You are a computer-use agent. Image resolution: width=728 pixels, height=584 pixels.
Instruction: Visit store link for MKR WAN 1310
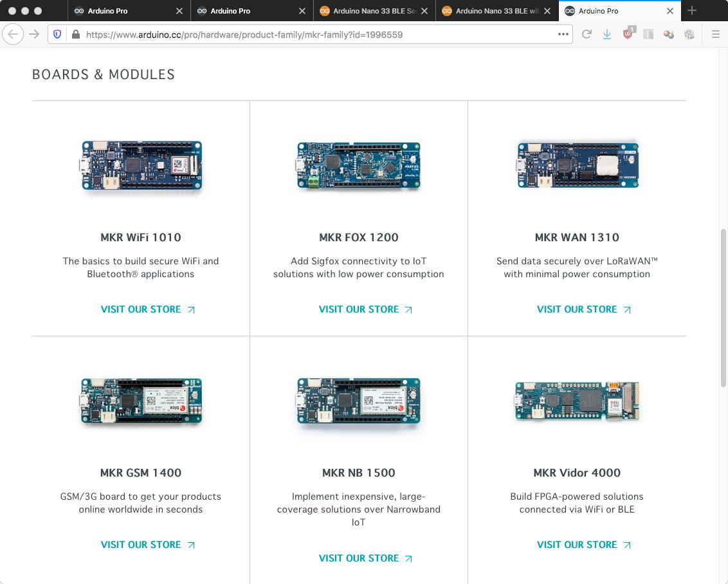tap(583, 309)
